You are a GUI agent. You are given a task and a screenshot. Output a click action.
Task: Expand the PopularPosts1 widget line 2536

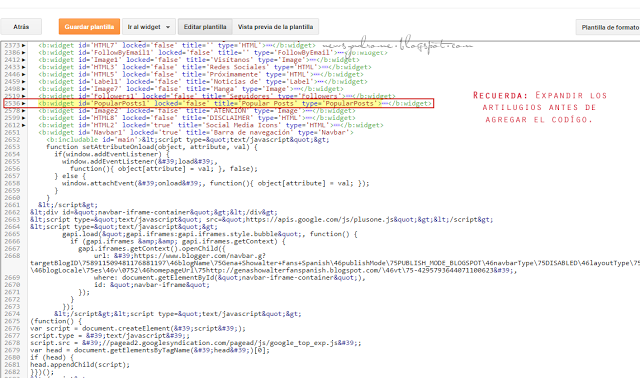pos(24,103)
